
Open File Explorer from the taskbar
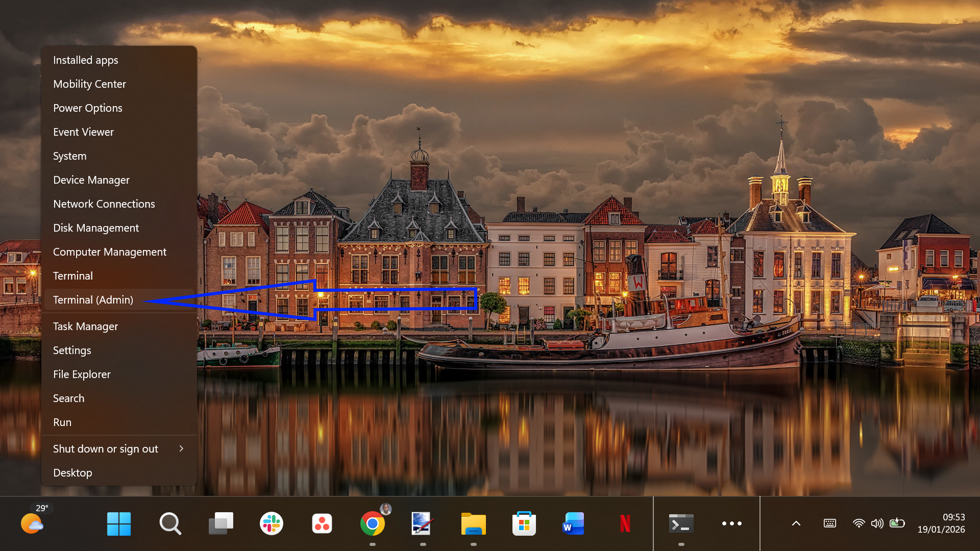(x=473, y=523)
